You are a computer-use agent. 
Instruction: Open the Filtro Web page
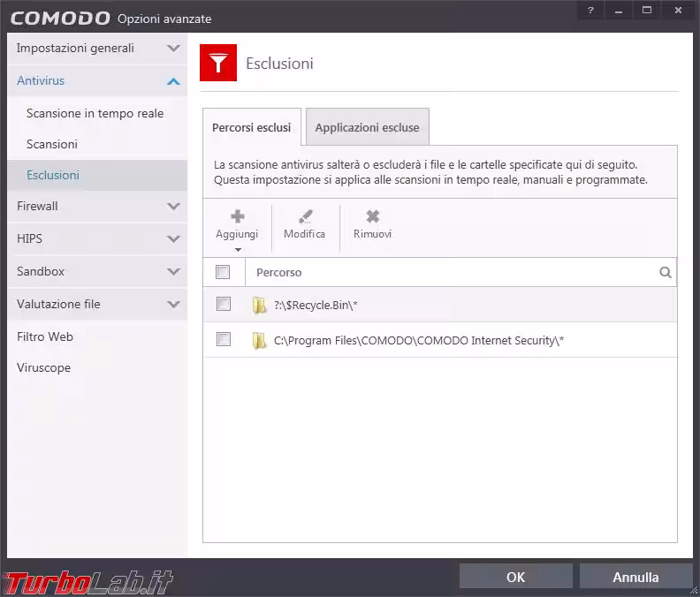(x=45, y=336)
